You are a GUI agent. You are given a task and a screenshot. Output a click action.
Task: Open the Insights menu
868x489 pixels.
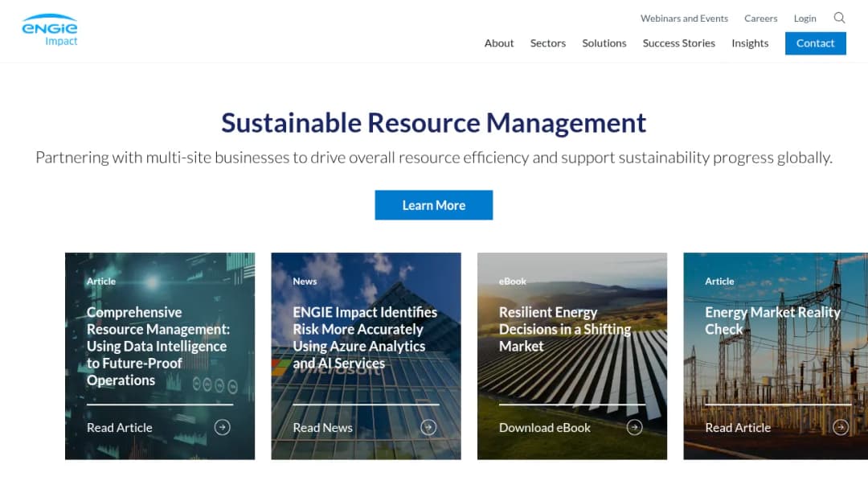coord(750,43)
